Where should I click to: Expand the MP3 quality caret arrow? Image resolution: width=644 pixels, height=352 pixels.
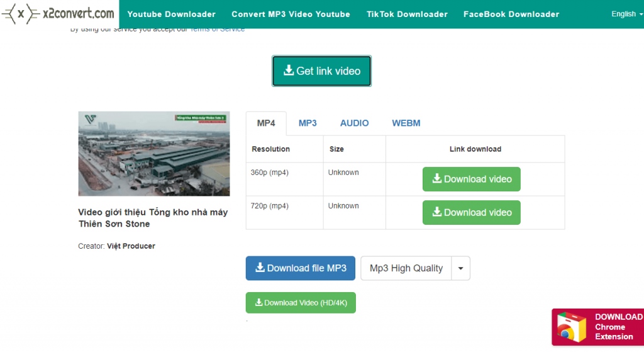click(x=460, y=268)
